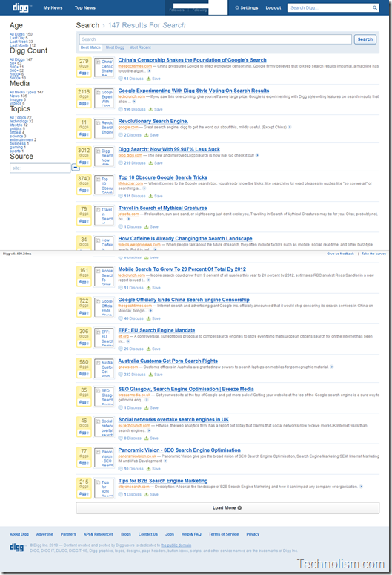Expand the China's Censorship story description
The width and height of the screenshot is (392, 575).
149,71
